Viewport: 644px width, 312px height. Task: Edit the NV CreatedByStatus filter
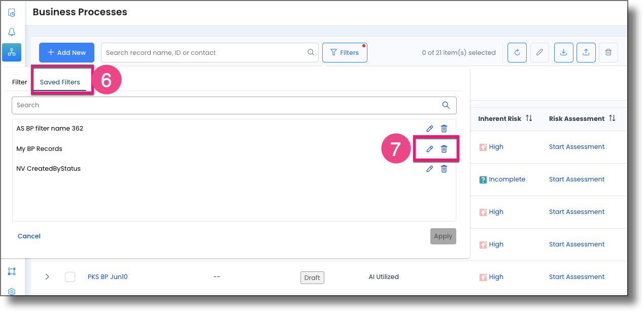coord(430,169)
